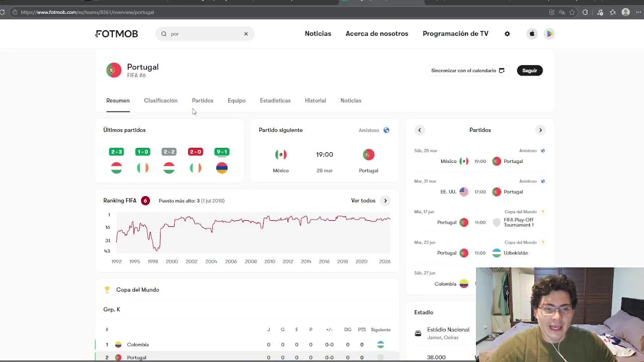Open Acerca de nosotros page

click(377, 34)
